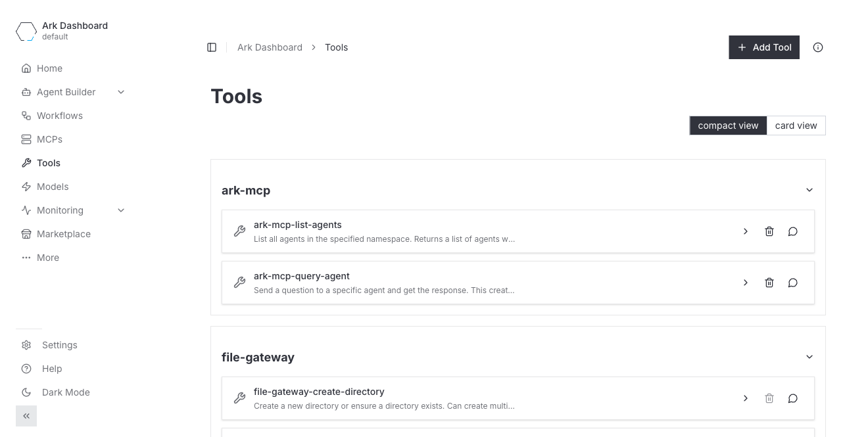Collapse sidebar with double-chevron button

click(26, 416)
